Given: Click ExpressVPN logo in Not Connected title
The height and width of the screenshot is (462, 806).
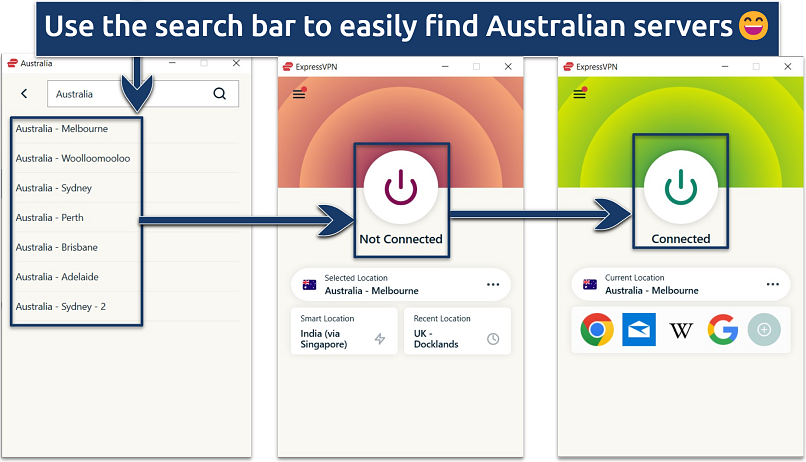Looking at the screenshot, I should tap(288, 67).
